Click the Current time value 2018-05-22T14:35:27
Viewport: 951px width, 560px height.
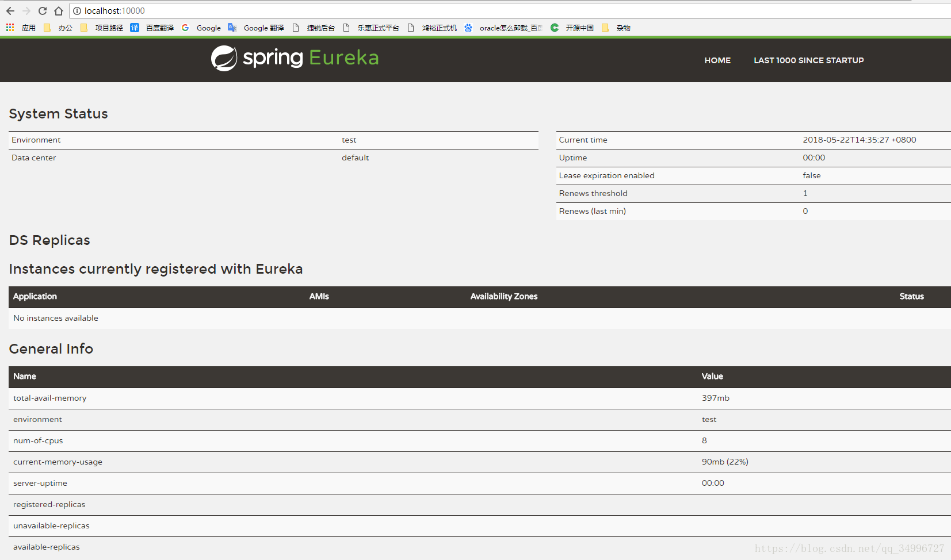[860, 140]
